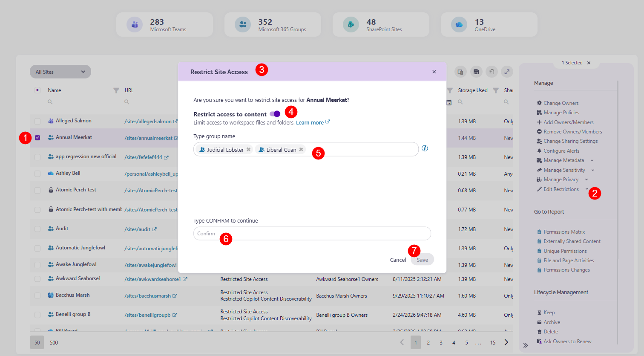Check the Alleged Salmon row checkbox
Screen dimensions: 644x356
click(x=37, y=121)
